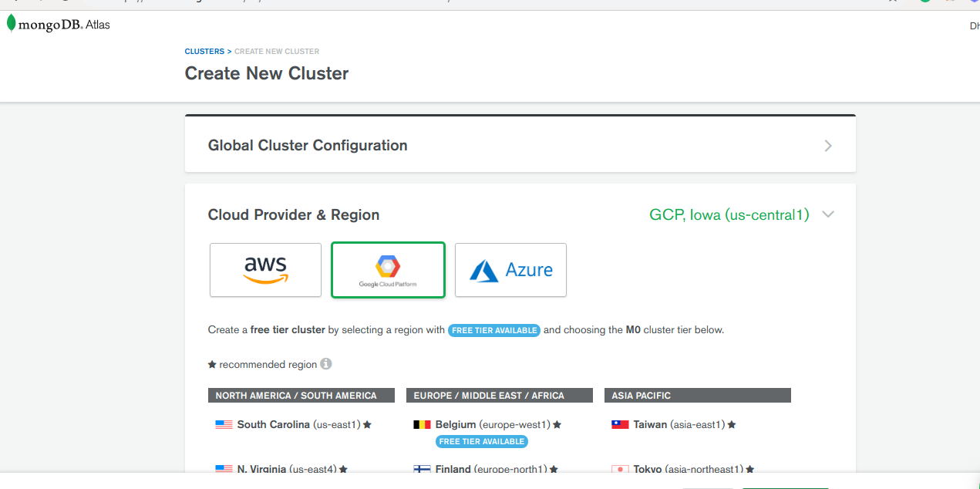The height and width of the screenshot is (489, 980).
Task: Click the MongoDB Atlas logo
Action: (x=59, y=25)
